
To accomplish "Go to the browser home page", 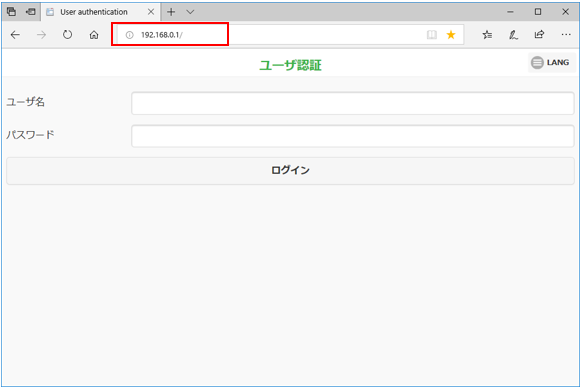I will pos(94,35).
